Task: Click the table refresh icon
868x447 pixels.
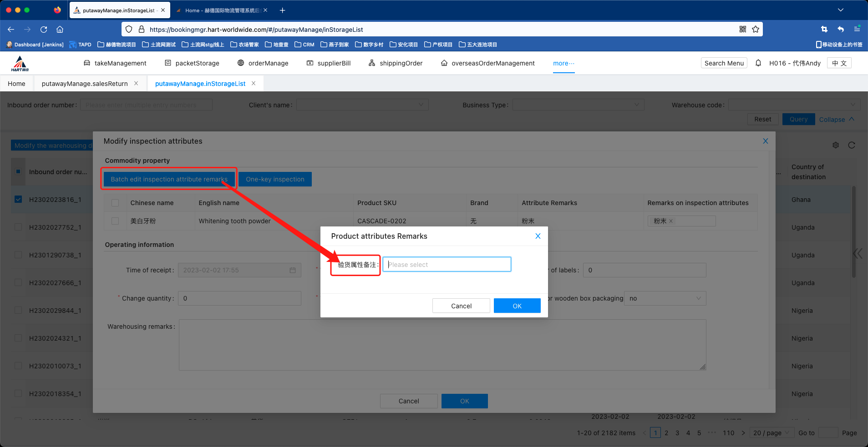Action: [852, 145]
